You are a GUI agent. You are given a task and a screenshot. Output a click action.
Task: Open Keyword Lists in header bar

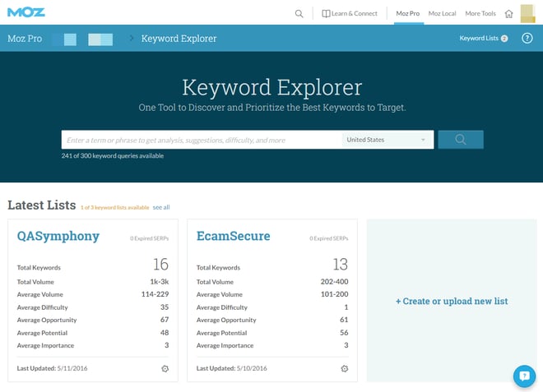click(483, 39)
